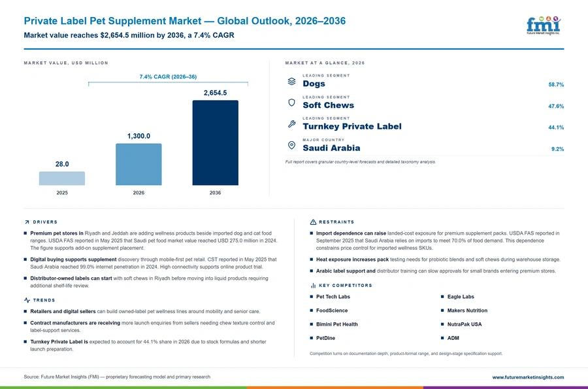Click the Source: Future Market Insights footer text
The image size is (588, 389).
coord(117,377)
